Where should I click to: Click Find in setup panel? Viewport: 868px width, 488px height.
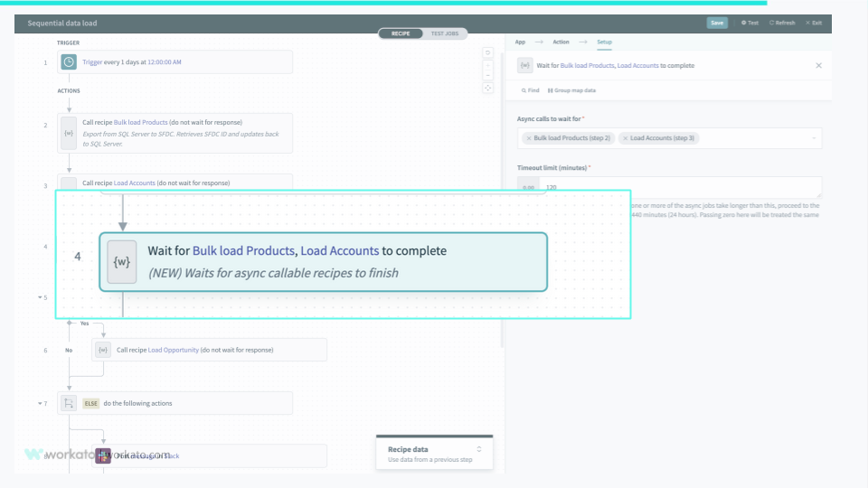531,90
